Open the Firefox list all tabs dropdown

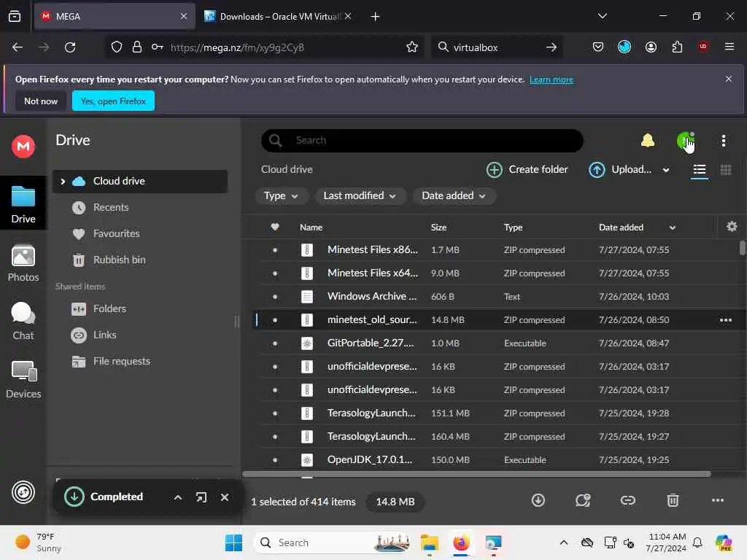tap(602, 16)
